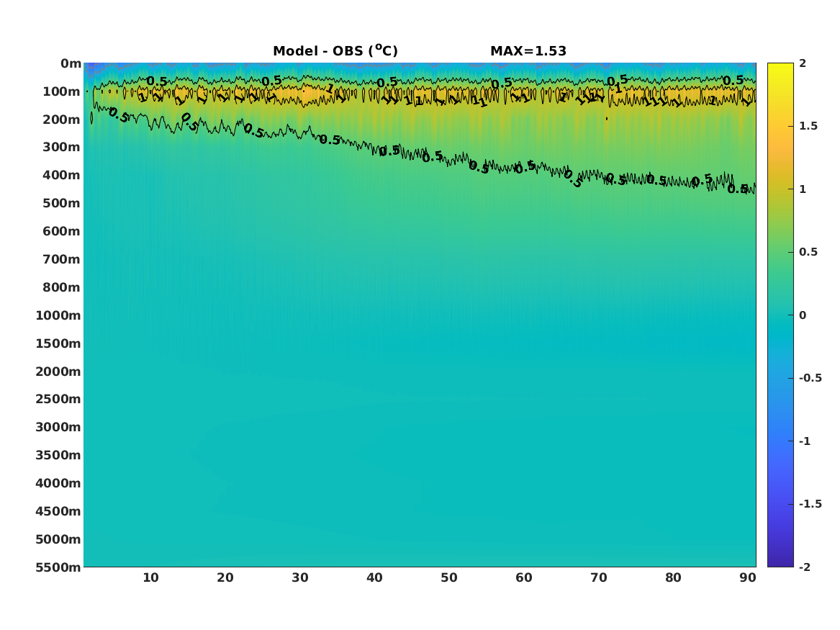Click the '3500m' depth axis label
Screen dimensions: 840x630
pos(58,455)
